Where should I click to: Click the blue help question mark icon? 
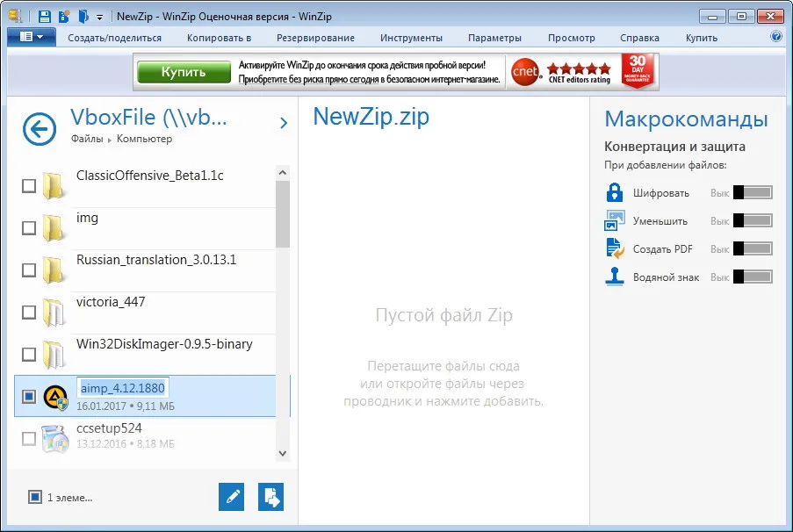[x=775, y=36]
